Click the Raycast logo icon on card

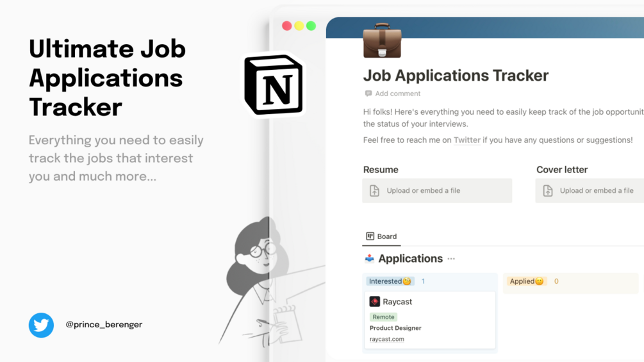click(x=375, y=302)
